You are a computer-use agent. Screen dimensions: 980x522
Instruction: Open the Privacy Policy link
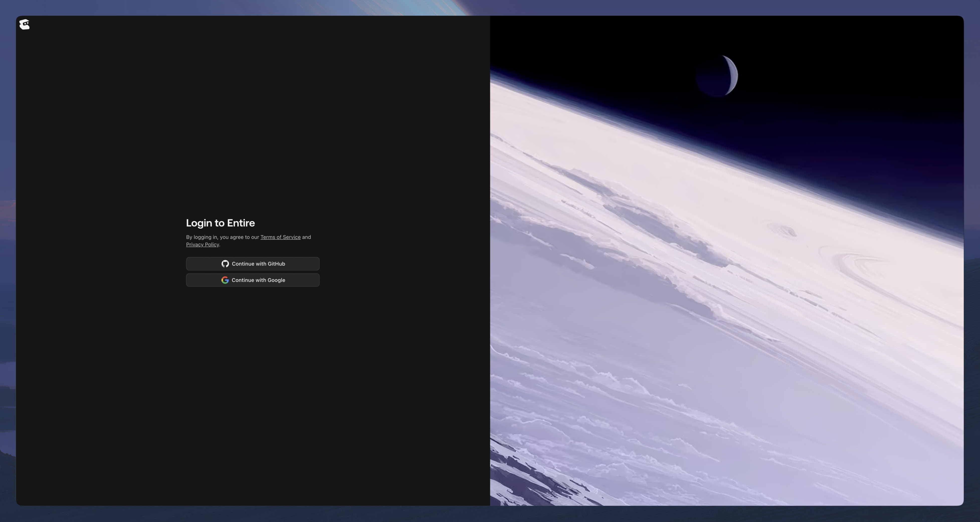pos(203,245)
